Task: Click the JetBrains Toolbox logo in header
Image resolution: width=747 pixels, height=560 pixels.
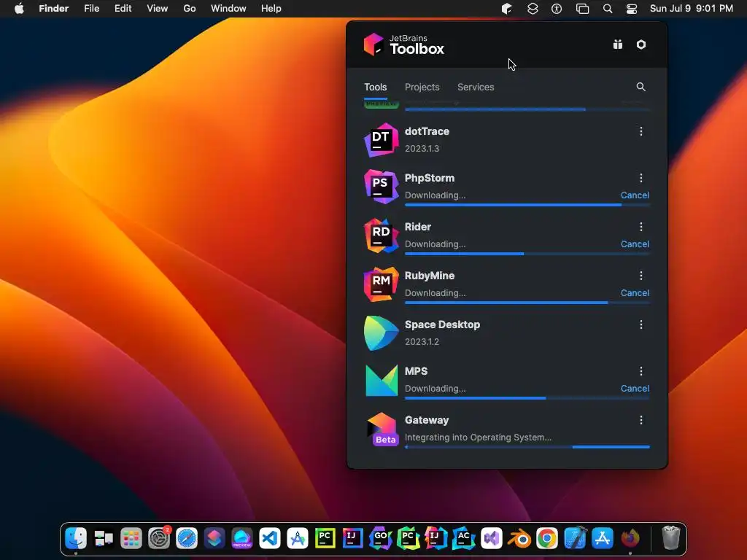Action: [404, 44]
